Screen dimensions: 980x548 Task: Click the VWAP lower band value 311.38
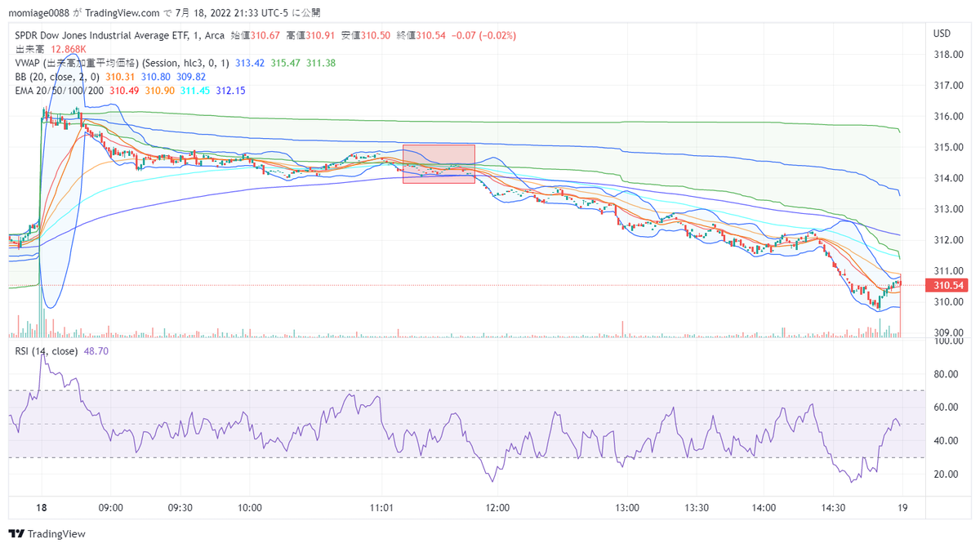point(321,63)
